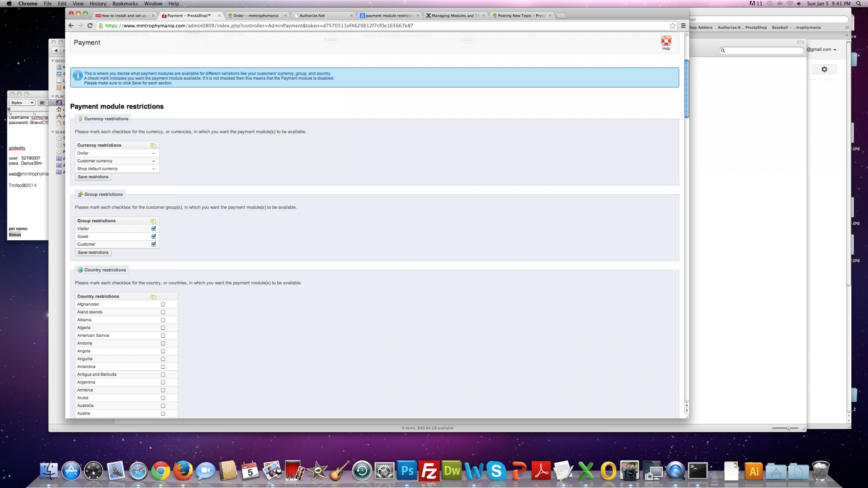Screen dimensions: 868x488
Task: Click the Help lifebuoy icon
Action: click(666, 41)
